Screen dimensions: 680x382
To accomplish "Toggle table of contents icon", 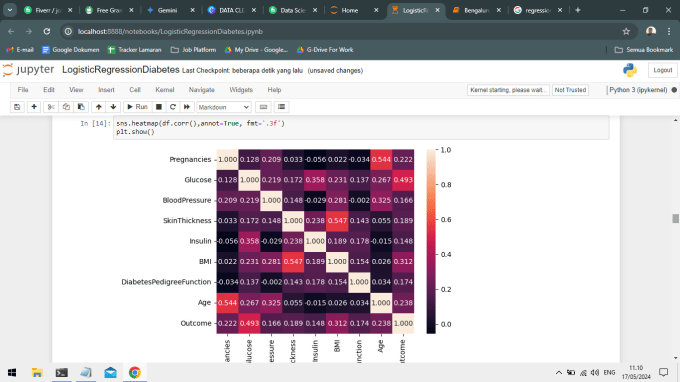I will [281, 107].
